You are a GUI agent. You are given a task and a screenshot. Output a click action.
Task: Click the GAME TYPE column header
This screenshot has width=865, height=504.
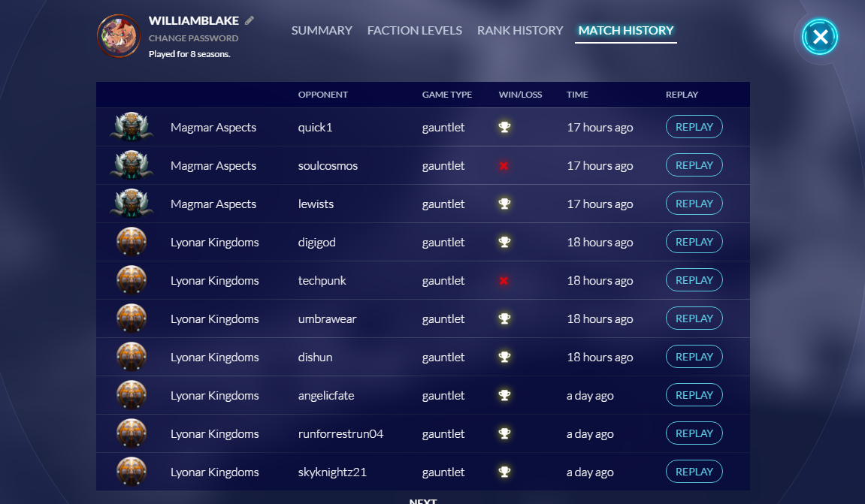point(447,95)
